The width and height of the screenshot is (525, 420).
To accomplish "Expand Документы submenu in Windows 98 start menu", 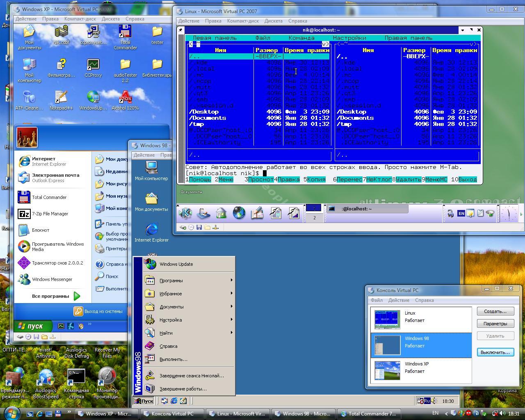I will [x=189, y=307].
